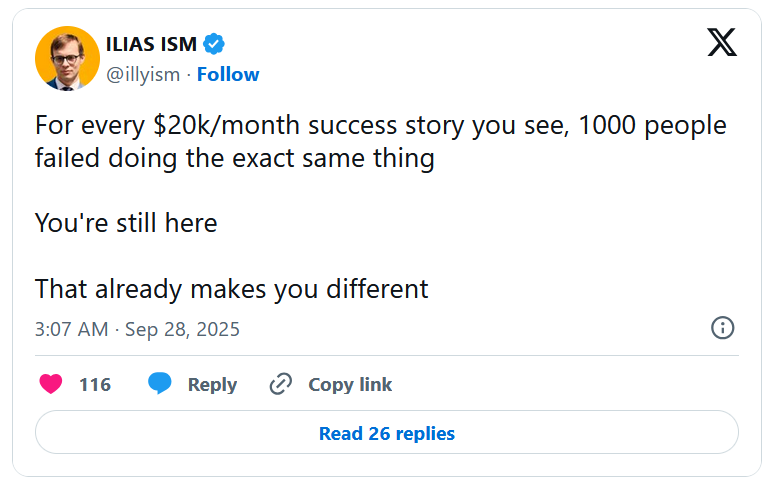Click the chain link icon
The image size is (772, 487).
pyautogui.click(x=281, y=384)
